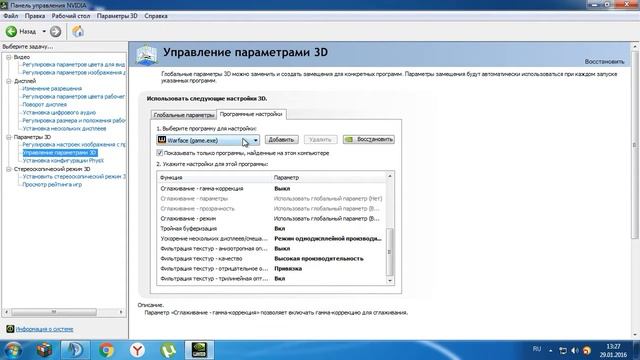The width and height of the screenshot is (640, 360).
Task: Click the Восстановить button beside Удалить
Action: (x=369, y=140)
